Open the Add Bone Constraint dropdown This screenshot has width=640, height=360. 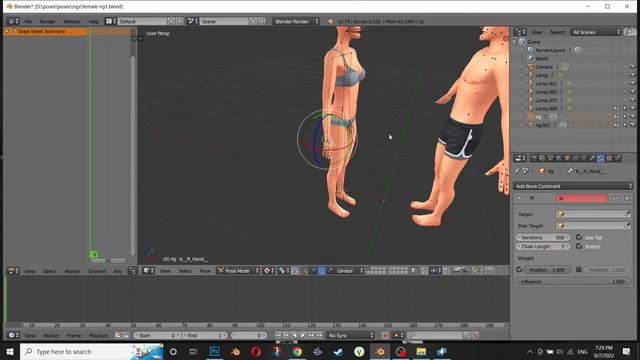(x=573, y=186)
